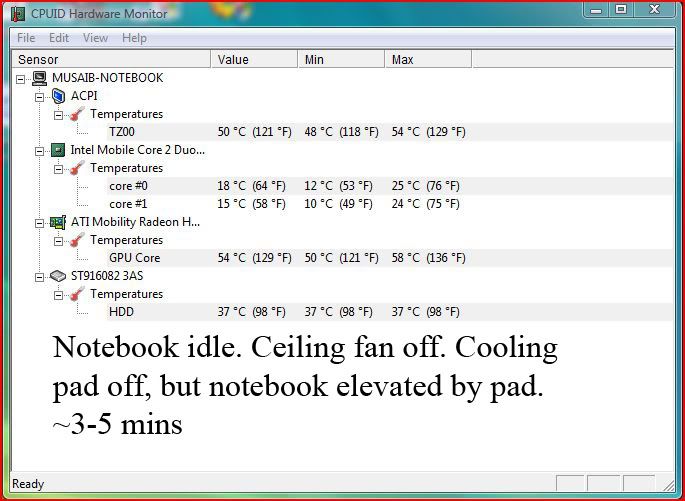The height and width of the screenshot is (501, 685).
Task: Click the Max column header
Action: [x=429, y=59]
